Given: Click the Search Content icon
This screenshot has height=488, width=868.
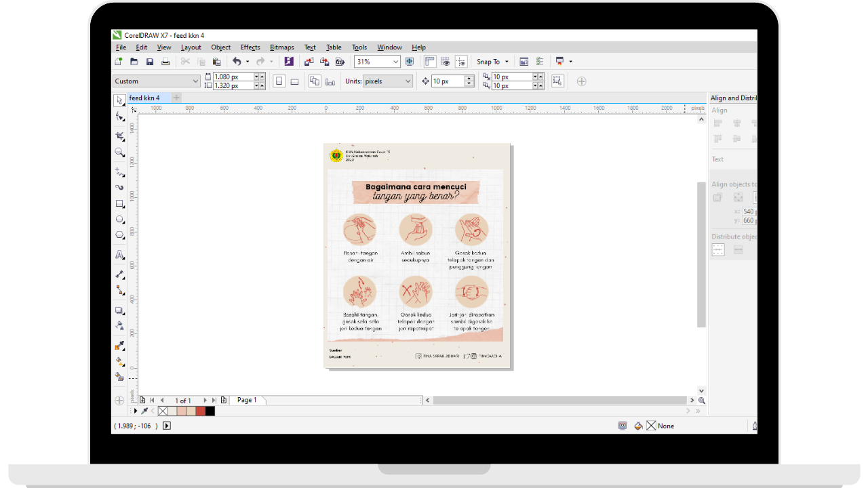Looking at the screenshot, I should 289,62.
